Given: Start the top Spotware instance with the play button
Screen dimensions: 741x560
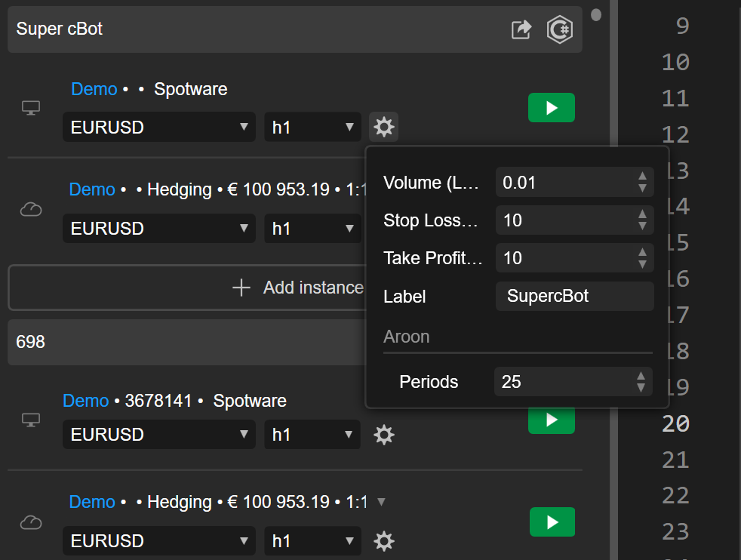Looking at the screenshot, I should [x=551, y=108].
